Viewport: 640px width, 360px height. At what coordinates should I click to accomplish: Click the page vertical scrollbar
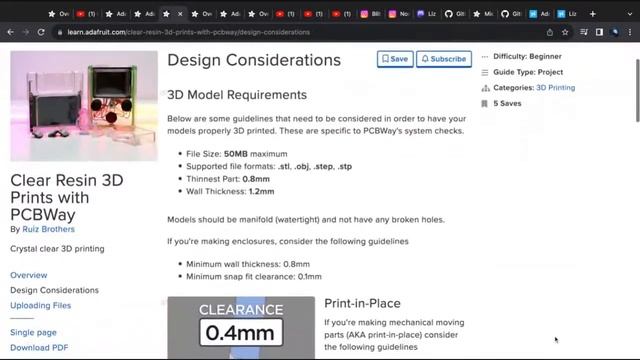coord(637,91)
